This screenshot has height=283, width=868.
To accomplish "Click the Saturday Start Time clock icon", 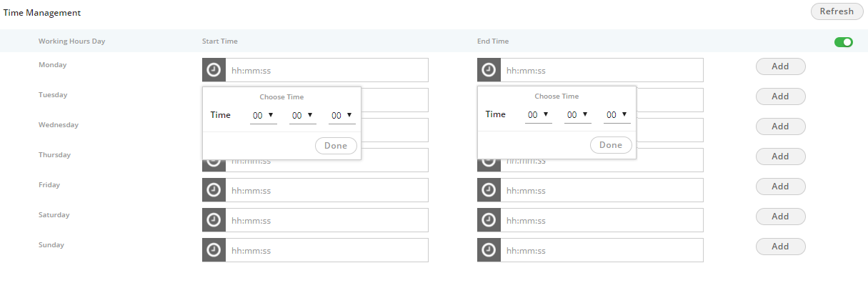I will [214, 220].
